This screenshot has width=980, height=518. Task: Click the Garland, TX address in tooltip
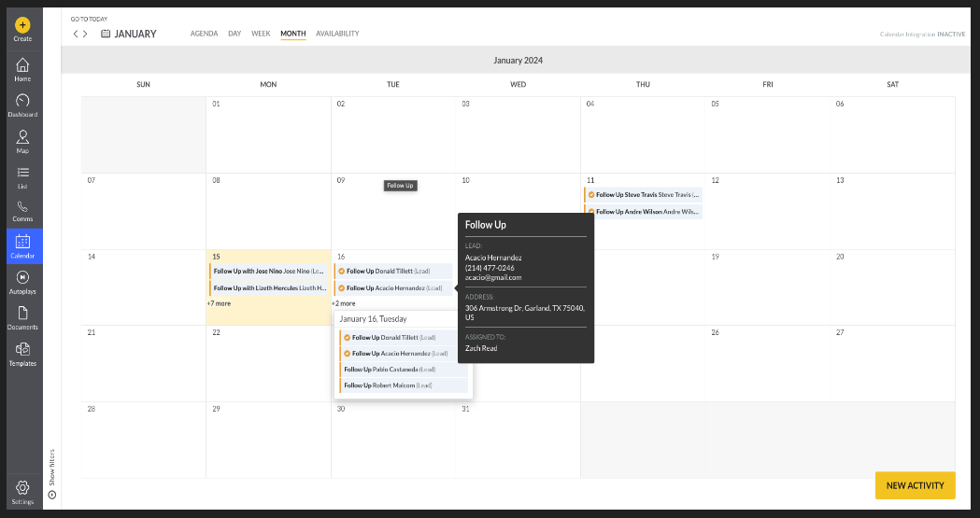click(525, 313)
